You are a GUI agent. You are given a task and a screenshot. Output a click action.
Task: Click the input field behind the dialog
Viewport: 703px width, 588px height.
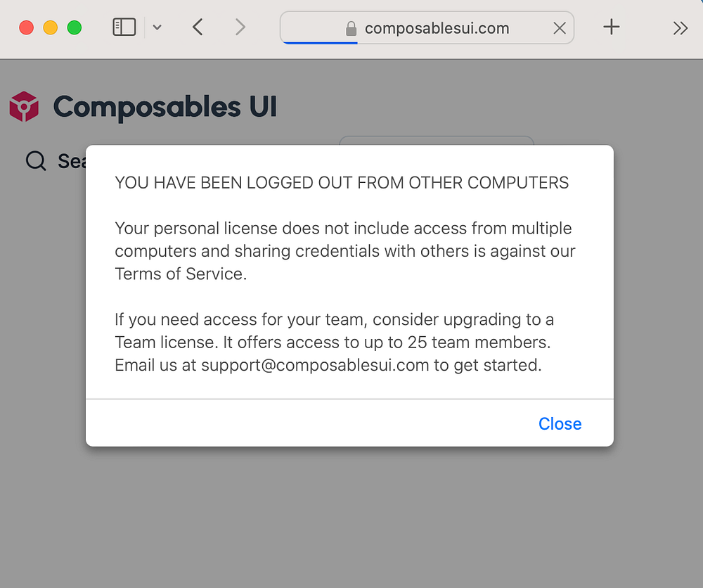click(436, 140)
